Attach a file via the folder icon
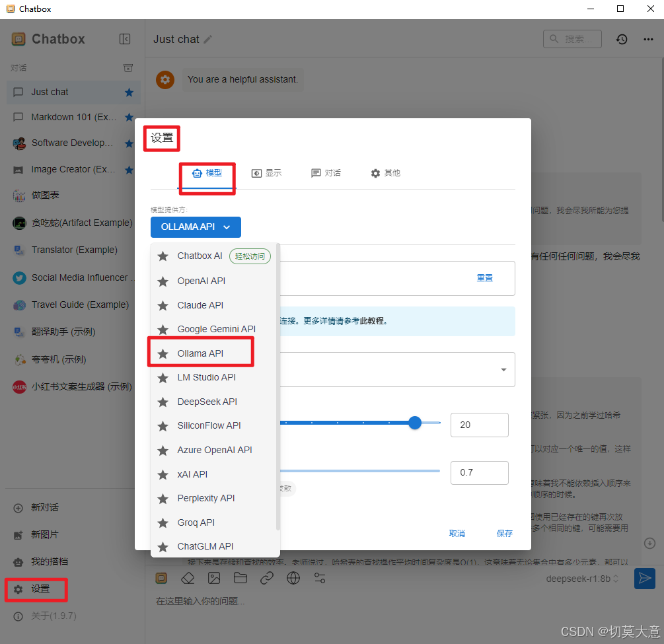This screenshot has height=644, width=664. point(240,579)
